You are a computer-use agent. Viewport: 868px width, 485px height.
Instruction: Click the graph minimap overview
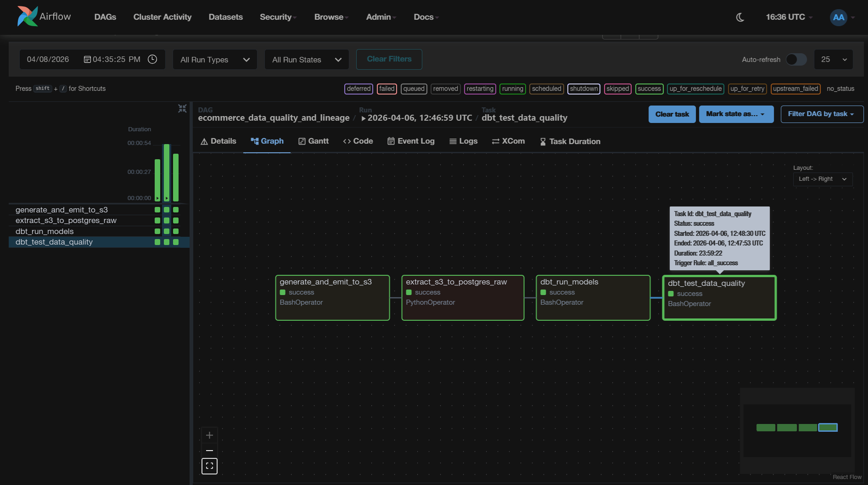797,430
